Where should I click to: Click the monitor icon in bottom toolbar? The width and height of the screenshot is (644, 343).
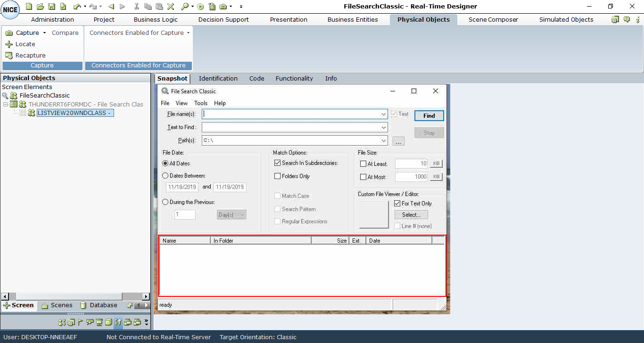click(x=99, y=322)
